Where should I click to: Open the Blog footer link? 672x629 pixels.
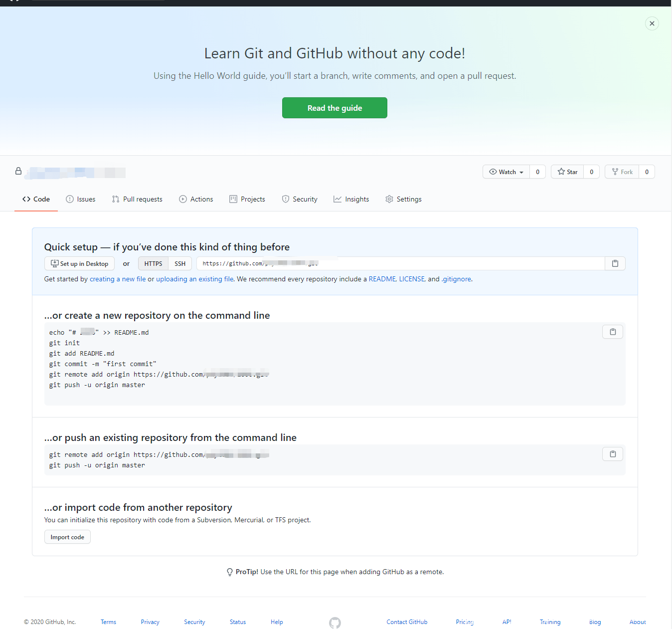click(595, 622)
